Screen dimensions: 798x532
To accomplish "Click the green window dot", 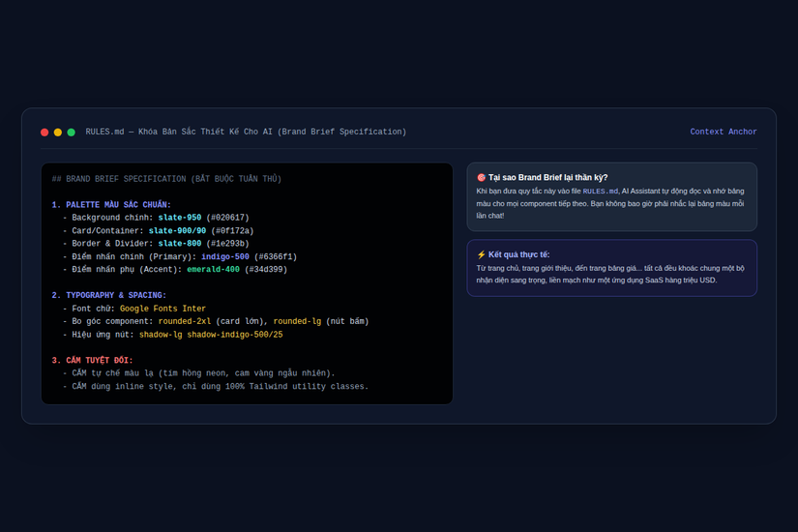I will (x=72, y=133).
